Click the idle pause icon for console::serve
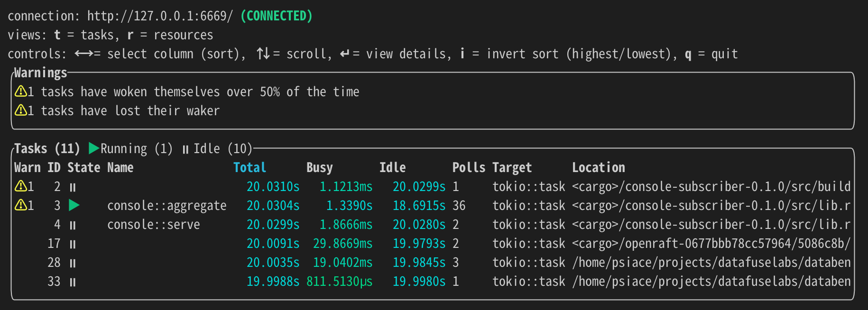The image size is (868, 310). tap(73, 225)
